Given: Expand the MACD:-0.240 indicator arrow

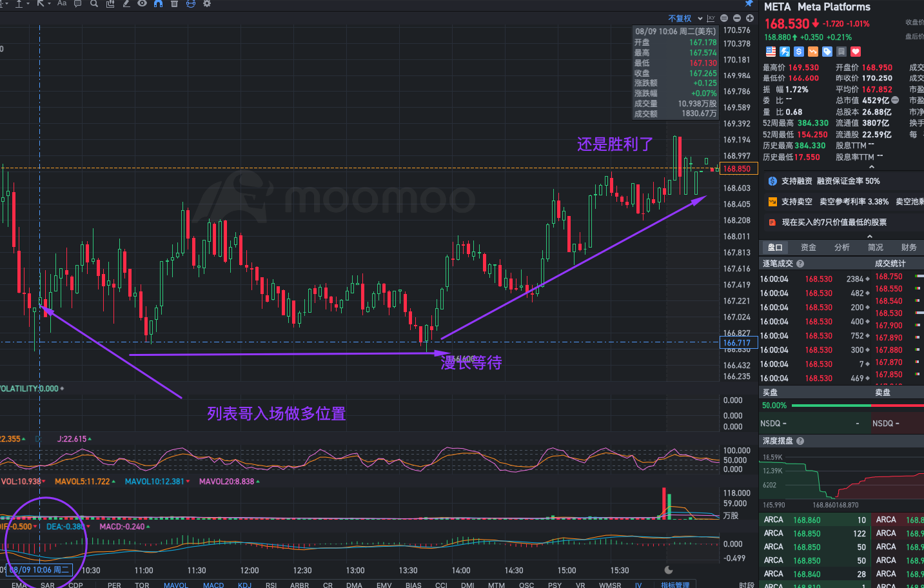Looking at the screenshot, I should 148,527.
